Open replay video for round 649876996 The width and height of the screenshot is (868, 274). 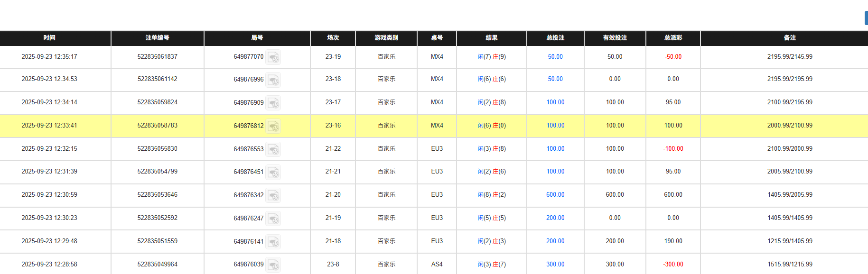tap(274, 80)
